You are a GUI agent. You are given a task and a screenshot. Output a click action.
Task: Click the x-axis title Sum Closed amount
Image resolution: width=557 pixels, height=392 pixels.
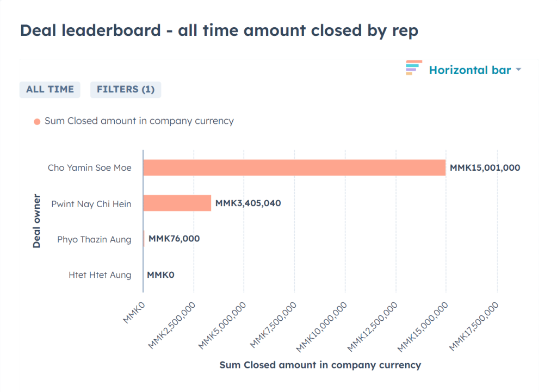point(320,365)
